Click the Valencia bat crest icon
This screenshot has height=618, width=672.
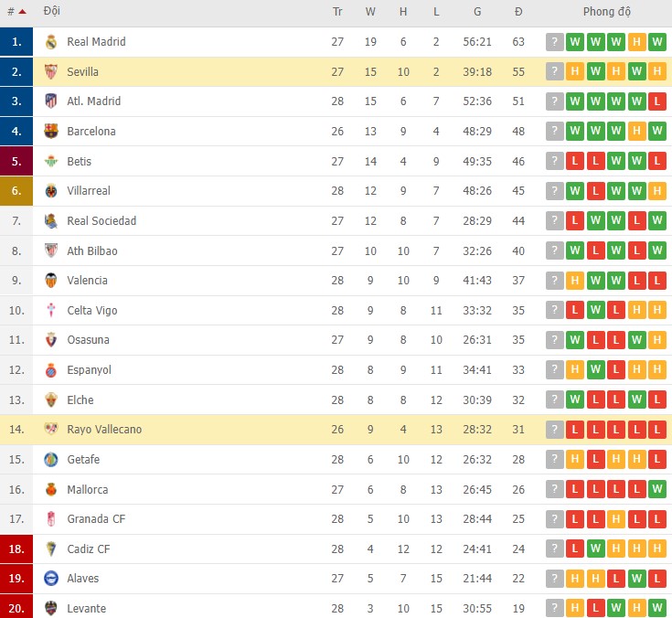[x=51, y=281]
